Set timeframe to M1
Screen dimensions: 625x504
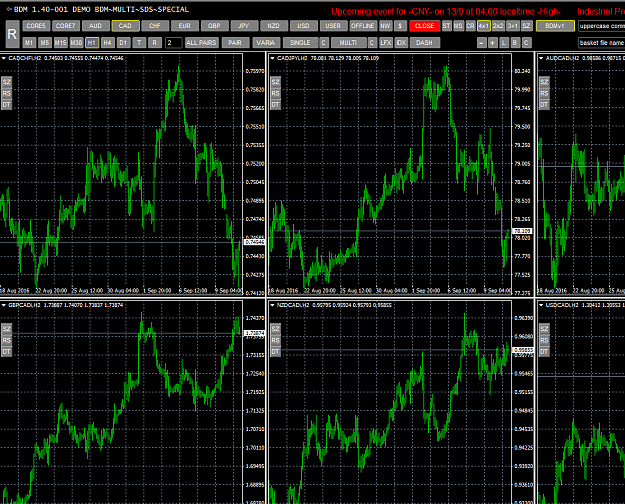(x=29, y=43)
